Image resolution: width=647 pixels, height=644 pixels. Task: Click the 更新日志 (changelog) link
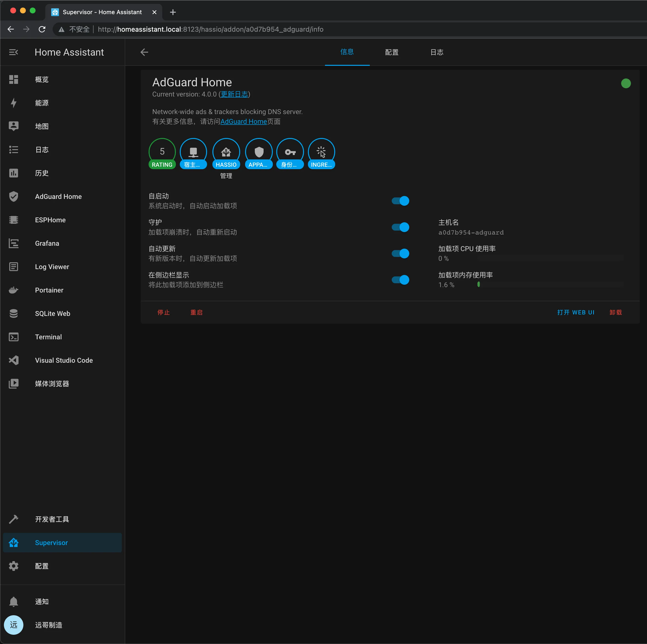[x=235, y=94]
